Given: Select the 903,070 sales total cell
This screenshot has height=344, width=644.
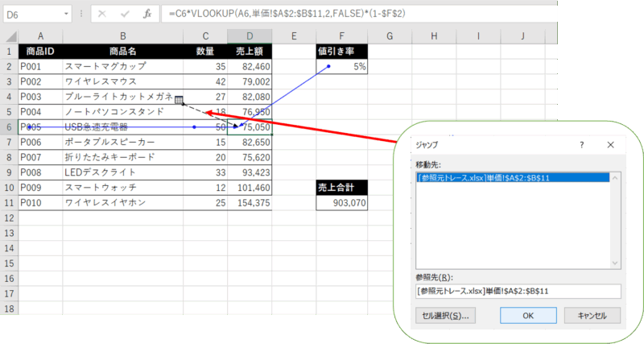Looking at the screenshot, I should click(342, 203).
